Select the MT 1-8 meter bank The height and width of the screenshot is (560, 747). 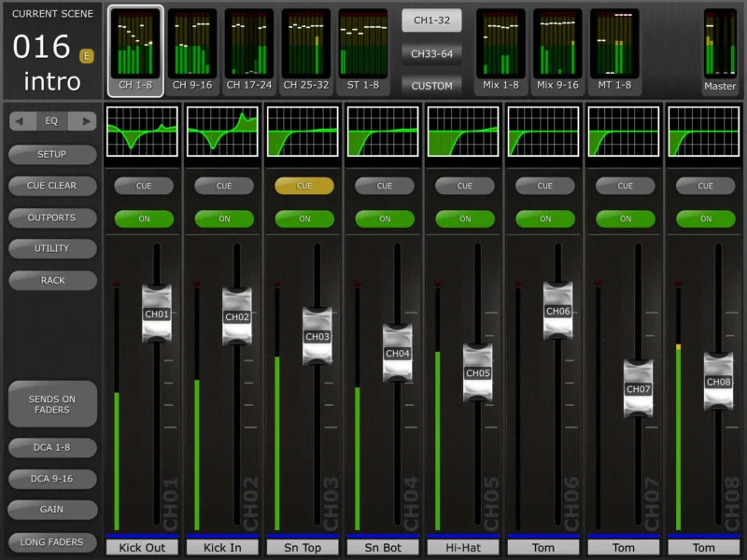click(x=614, y=51)
